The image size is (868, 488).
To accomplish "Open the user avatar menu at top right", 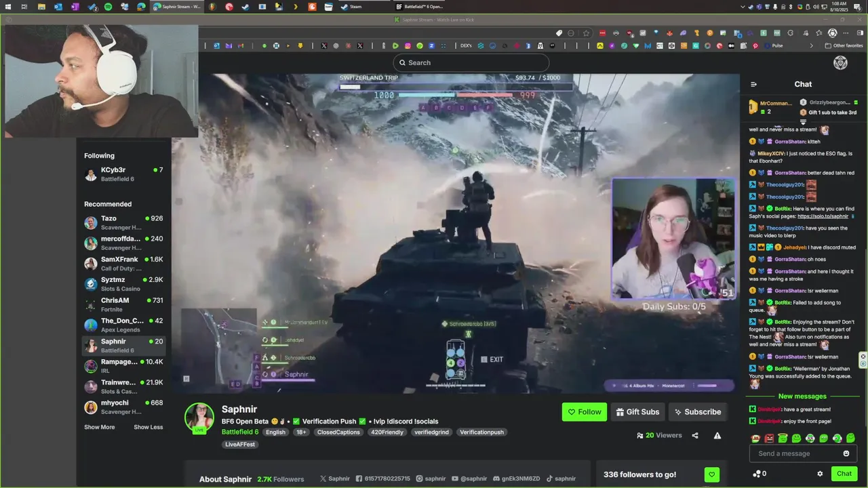I will (x=840, y=63).
